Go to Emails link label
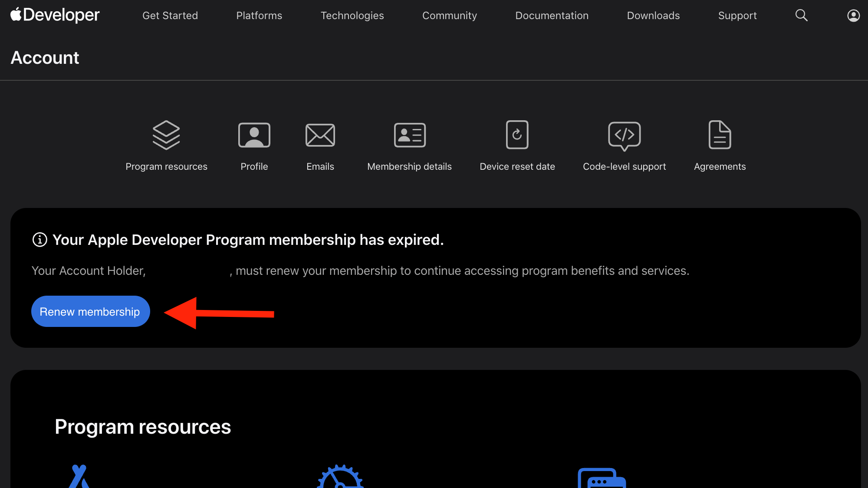The image size is (868, 488). click(x=320, y=167)
